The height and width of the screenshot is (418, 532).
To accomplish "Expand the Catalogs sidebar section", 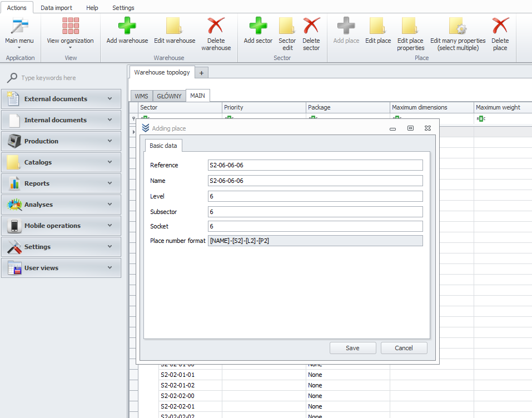I will coord(61,162).
